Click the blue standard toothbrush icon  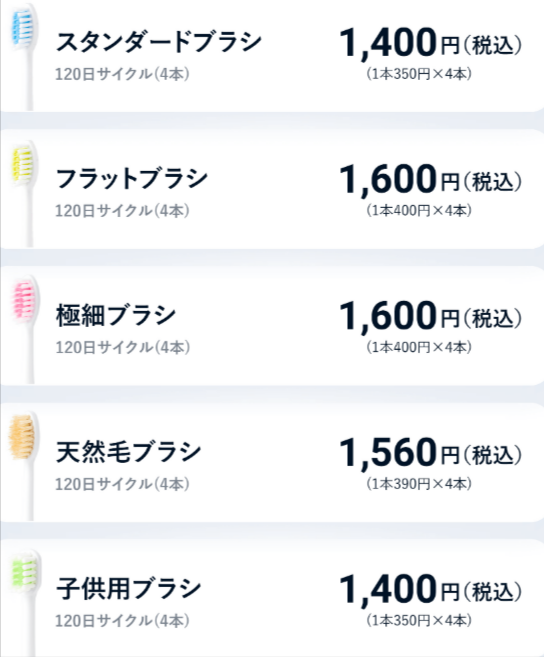click(x=25, y=57)
